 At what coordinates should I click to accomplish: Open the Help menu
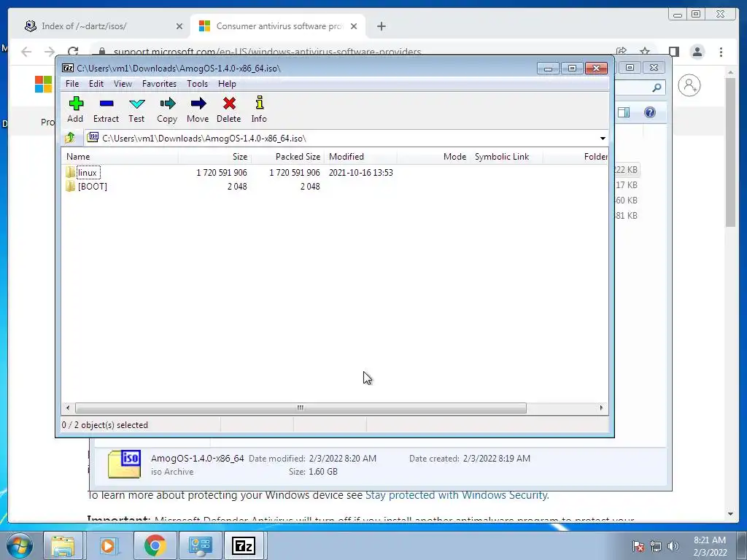coord(228,84)
